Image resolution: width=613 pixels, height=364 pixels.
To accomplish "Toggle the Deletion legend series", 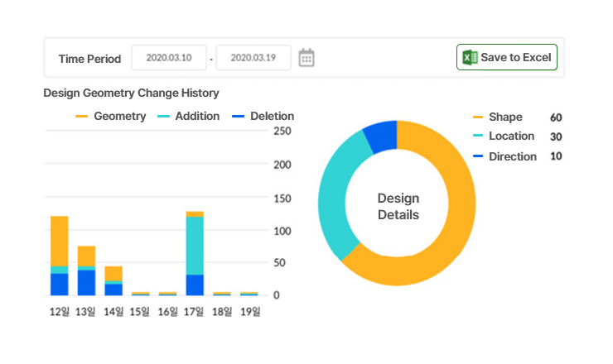I will (x=263, y=117).
